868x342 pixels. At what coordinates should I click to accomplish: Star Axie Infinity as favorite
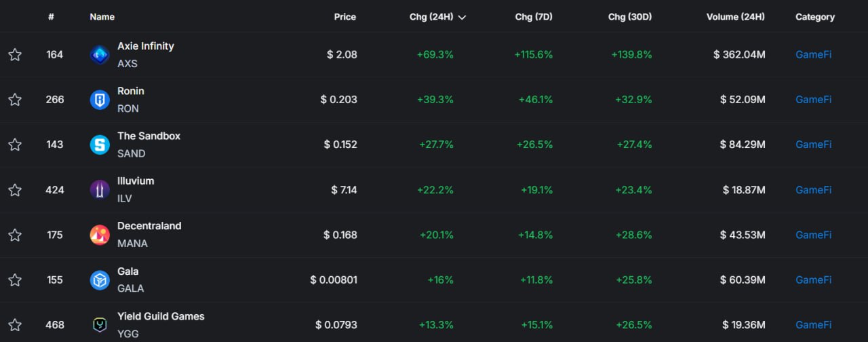tap(15, 55)
